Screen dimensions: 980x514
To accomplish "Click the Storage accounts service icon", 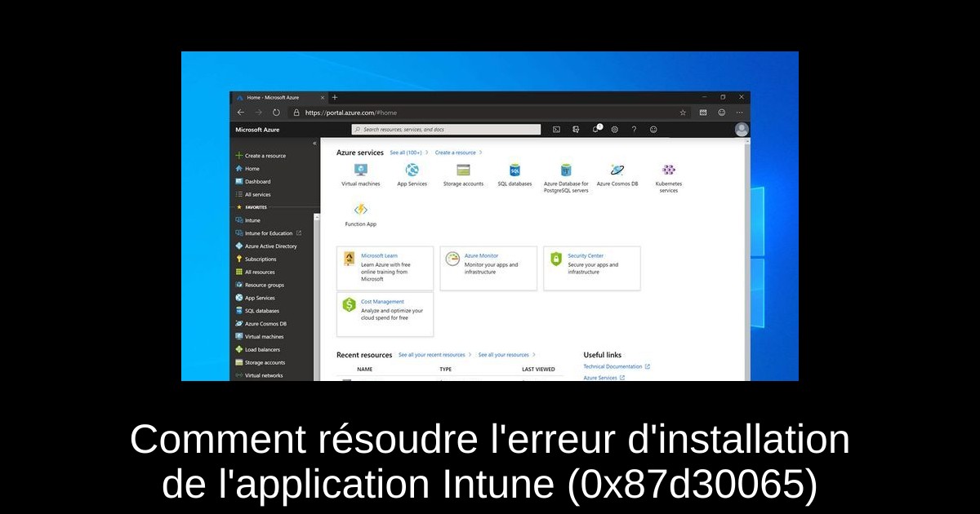I will coord(463,171).
